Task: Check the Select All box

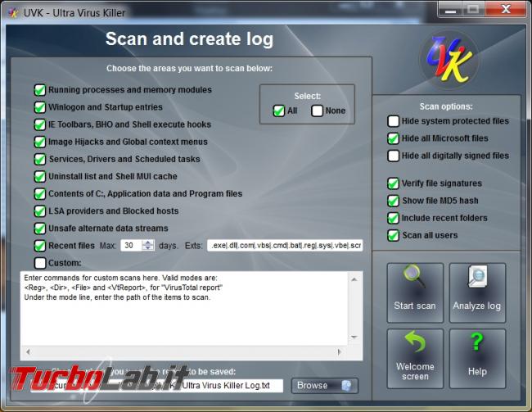Action: (x=278, y=111)
